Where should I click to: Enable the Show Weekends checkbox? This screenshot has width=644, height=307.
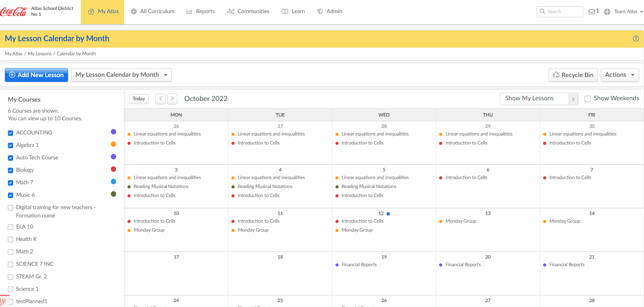(x=587, y=99)
